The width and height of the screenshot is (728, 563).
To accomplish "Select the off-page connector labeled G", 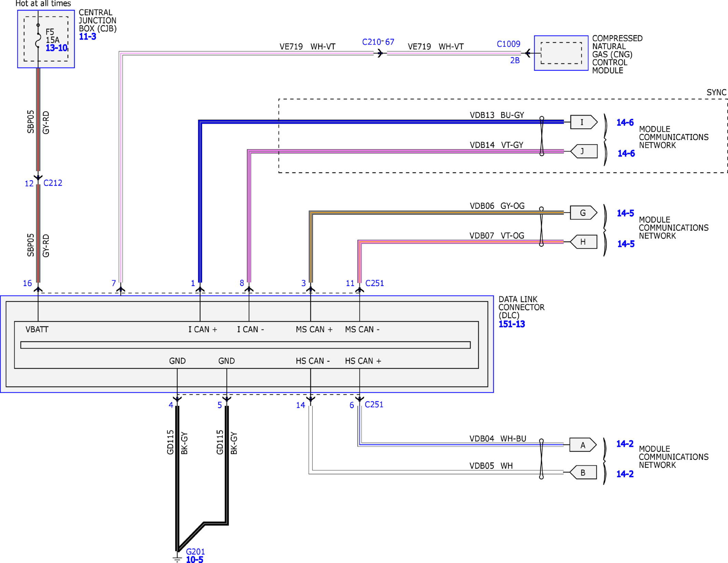I will click(583, 213).
